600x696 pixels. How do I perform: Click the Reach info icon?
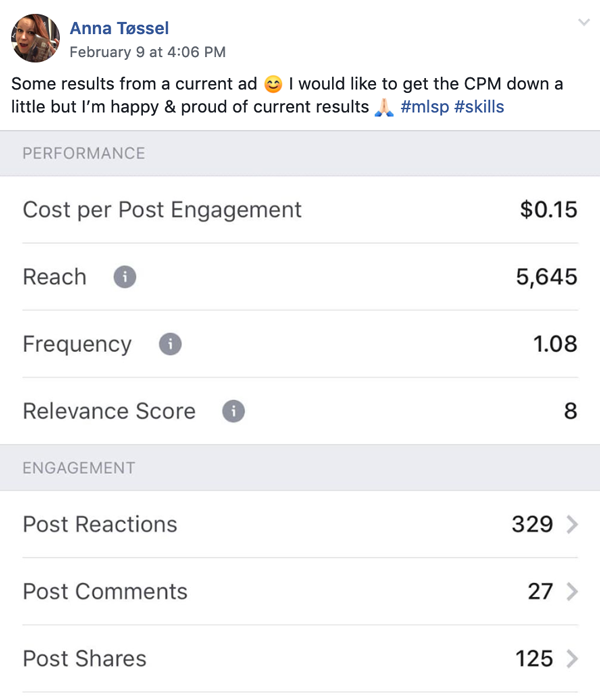(125, 277)
